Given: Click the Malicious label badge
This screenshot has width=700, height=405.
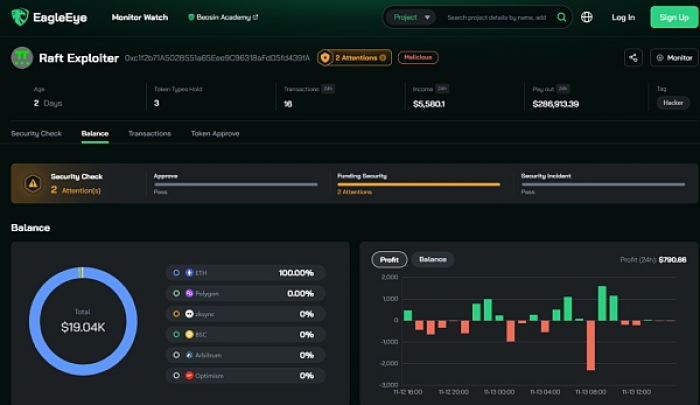Looking at the screenshot, I should (418, 58).
